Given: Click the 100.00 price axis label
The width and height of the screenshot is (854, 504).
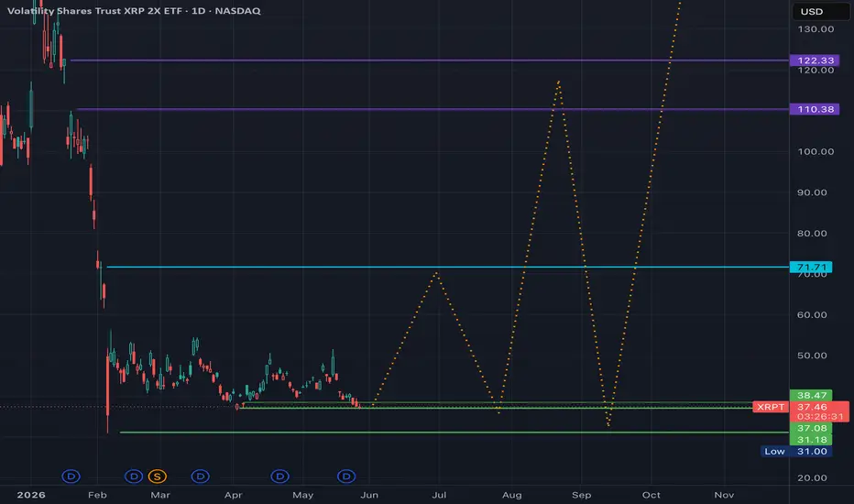Looking at the screenshot, I should point(816,151).
